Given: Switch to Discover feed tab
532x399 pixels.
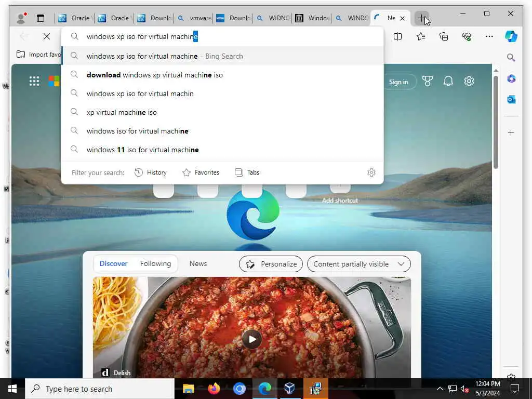Looking at the screenshot, I should coord(113,263).
